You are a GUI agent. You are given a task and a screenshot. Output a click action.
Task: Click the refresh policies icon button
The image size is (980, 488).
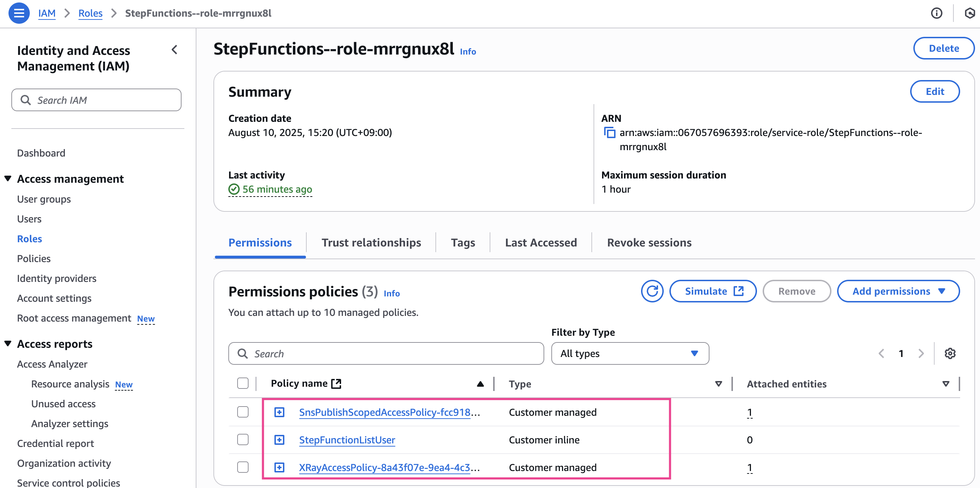(x=652, y=291)
